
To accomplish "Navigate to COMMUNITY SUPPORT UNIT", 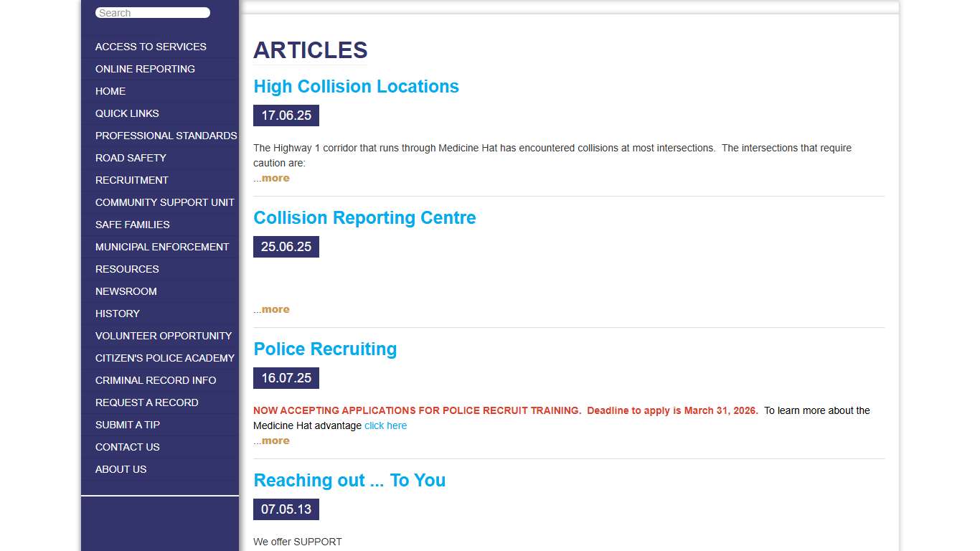I will coord(164,202).
